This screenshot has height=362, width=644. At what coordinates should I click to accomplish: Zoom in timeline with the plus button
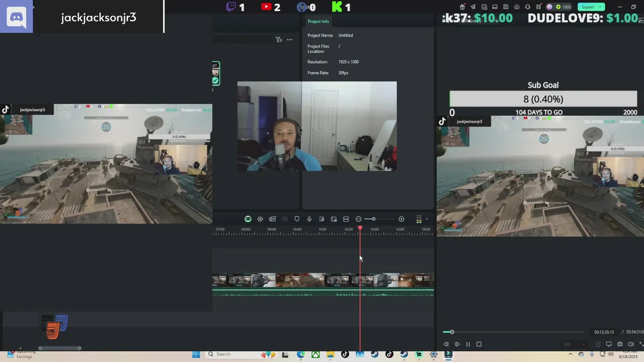(401, 219)
